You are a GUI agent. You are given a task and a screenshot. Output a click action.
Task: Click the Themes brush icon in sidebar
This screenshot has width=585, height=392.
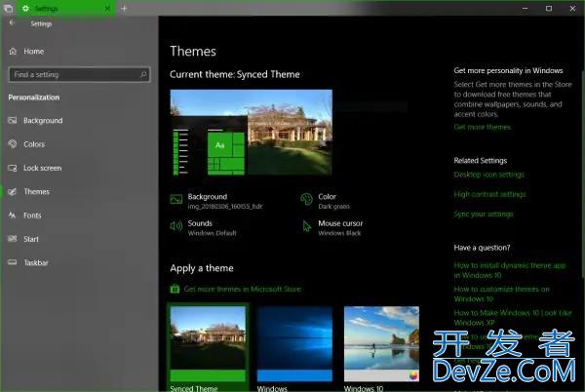click(x=13, y=192)
